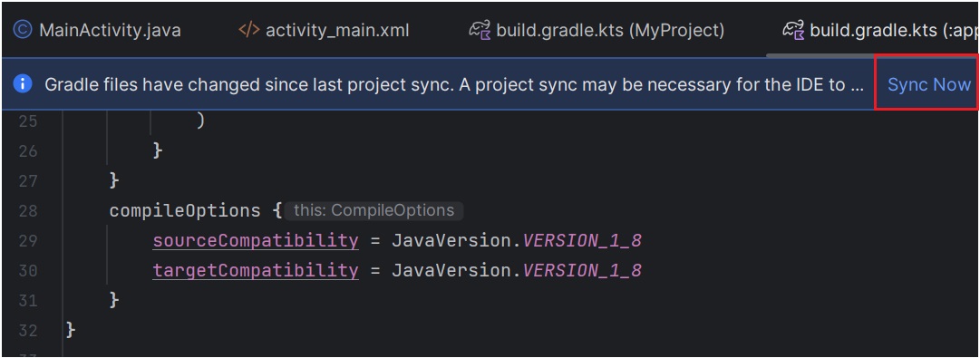Click the Gradle files have changed message
Viewport: 980px width, 358px height.
click(454, 84)
